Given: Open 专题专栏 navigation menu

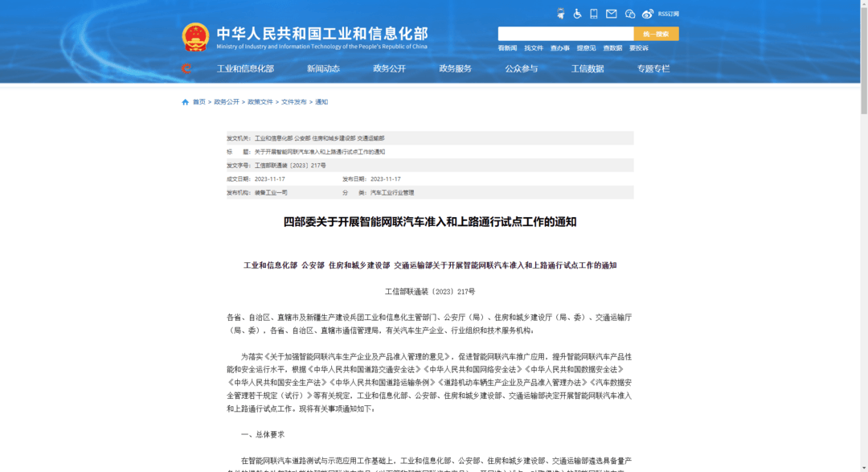Looking at the screenshot, I should coord(653,68).
